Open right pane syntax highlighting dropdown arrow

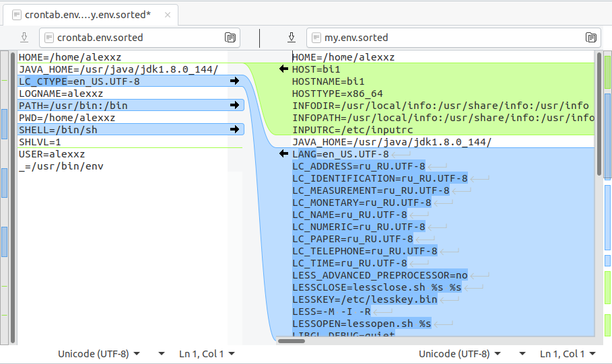[522, 354]
